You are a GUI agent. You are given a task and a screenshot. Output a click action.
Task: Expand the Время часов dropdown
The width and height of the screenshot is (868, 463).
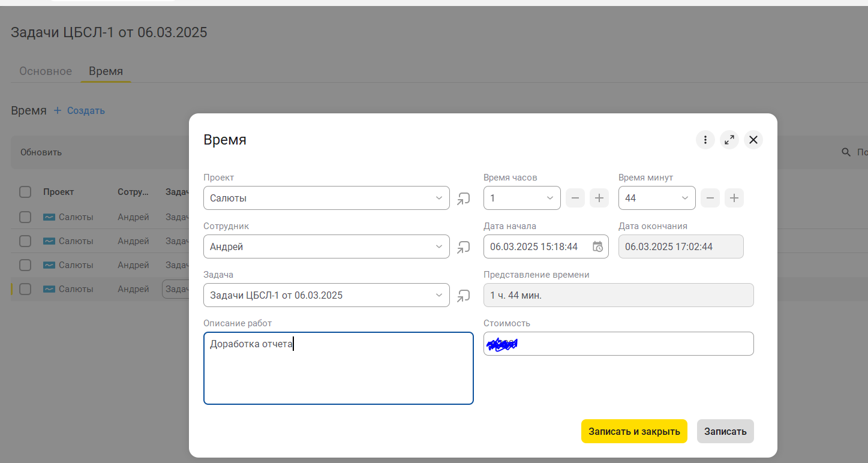pos(550,198)
